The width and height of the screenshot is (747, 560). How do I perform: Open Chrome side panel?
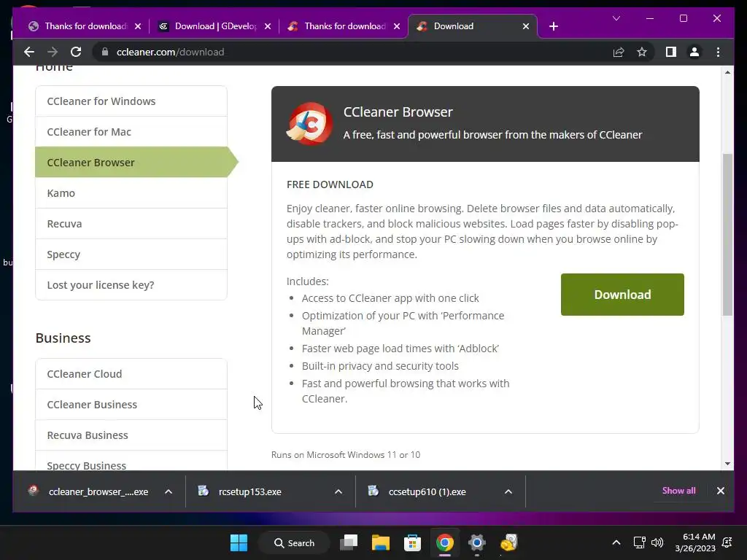[671, 52]
